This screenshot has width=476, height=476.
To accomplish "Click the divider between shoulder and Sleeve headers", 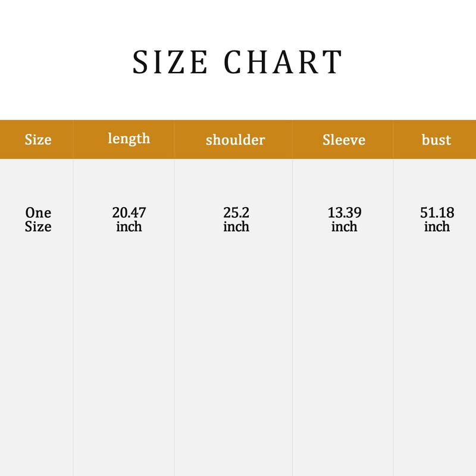I will [292, 140].
